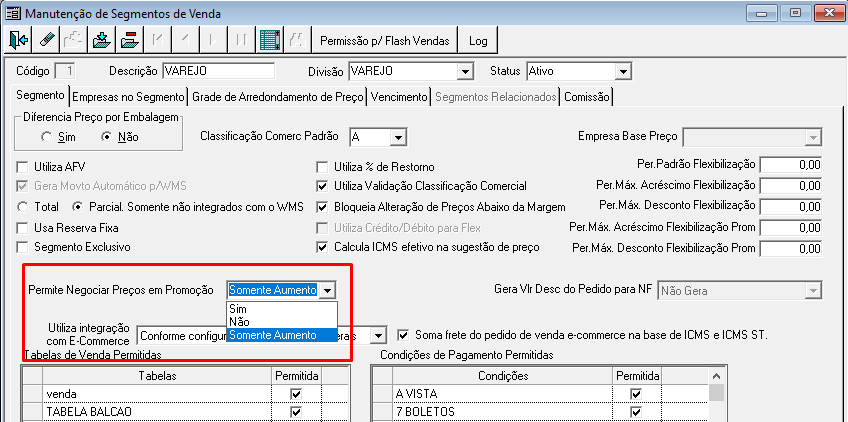Uncheck Bloqueia Alteração de Preços Abaixo da Margem
848x422 pixels.
coord(323,206)
